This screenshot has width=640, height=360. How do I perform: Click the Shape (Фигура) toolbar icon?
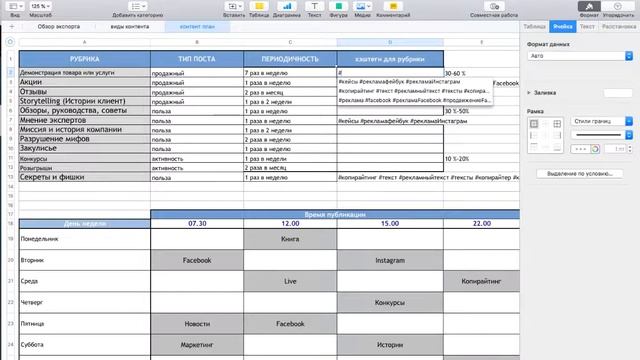(338, 7)
